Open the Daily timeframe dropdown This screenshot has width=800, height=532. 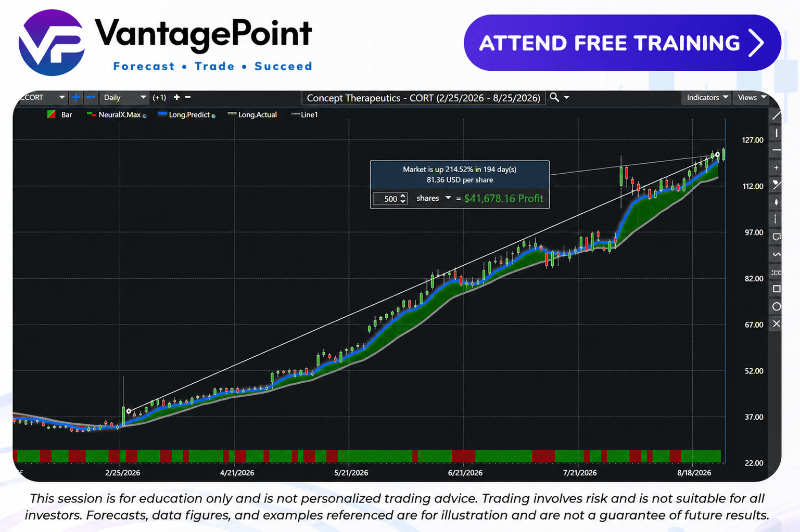(124, 97)
